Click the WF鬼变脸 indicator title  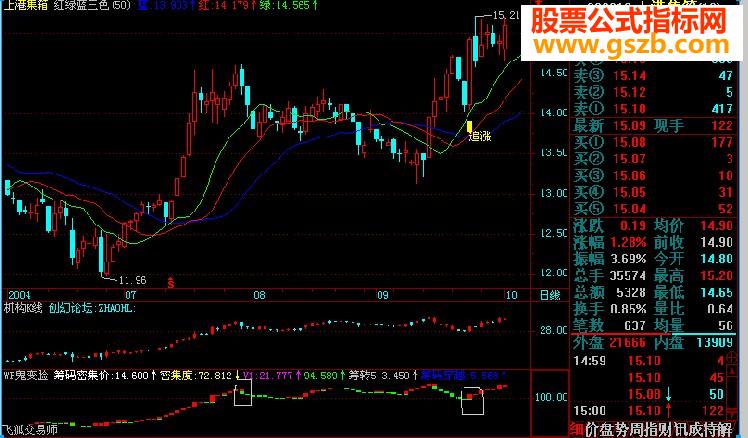pyautogui.click(x=26, y=375)
